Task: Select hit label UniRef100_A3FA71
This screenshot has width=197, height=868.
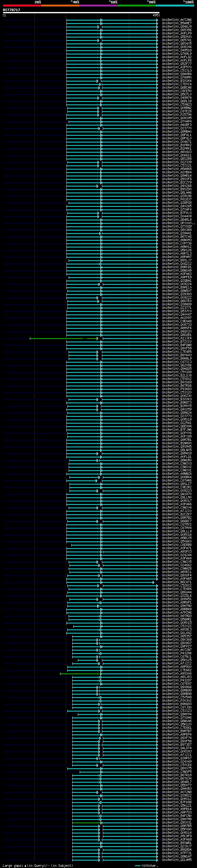Action: [177, 549]
